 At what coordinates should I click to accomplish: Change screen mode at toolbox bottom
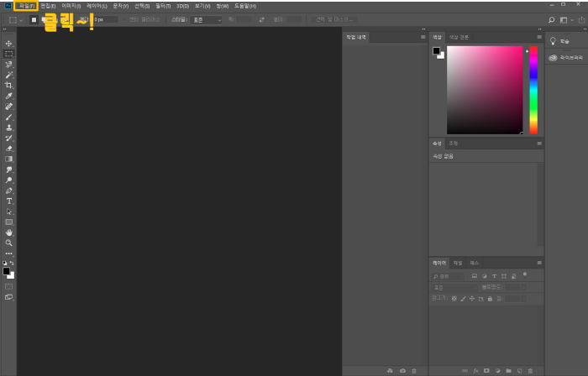pyautogui.click(x=8, y=297)
